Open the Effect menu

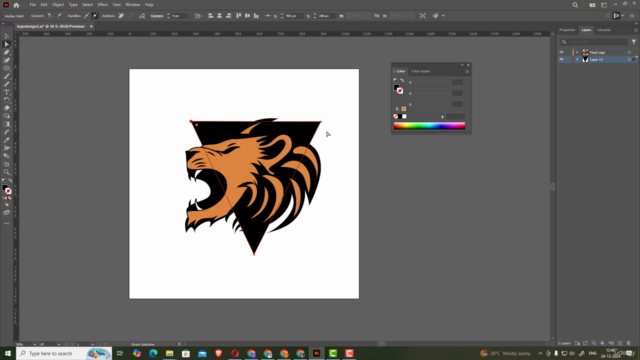(102, 5)
